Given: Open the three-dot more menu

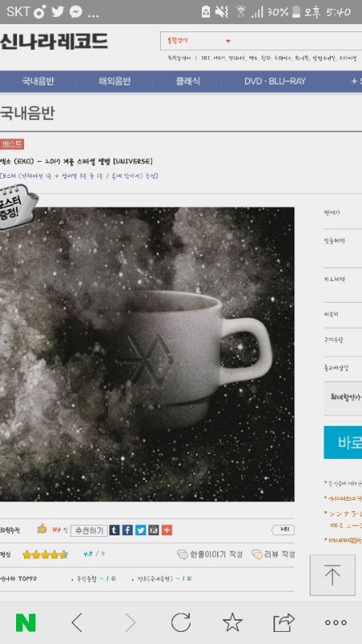Looking at the screenshot, I should 335,622.
